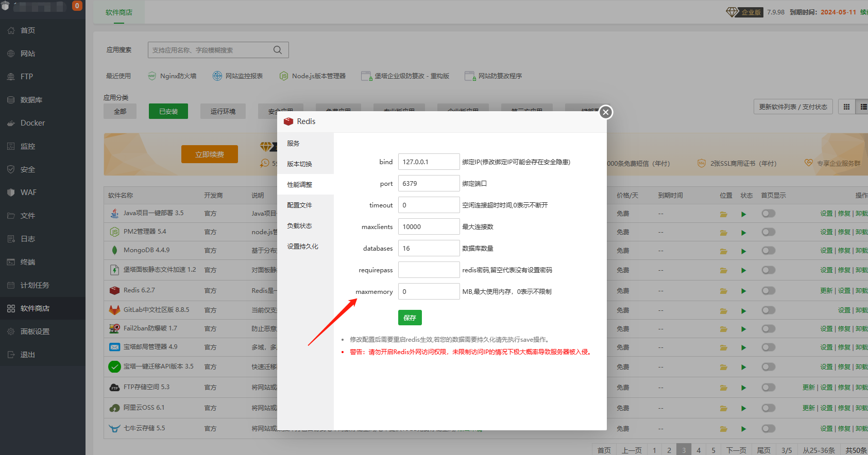Click 下一页 next page

pos(736,450)
